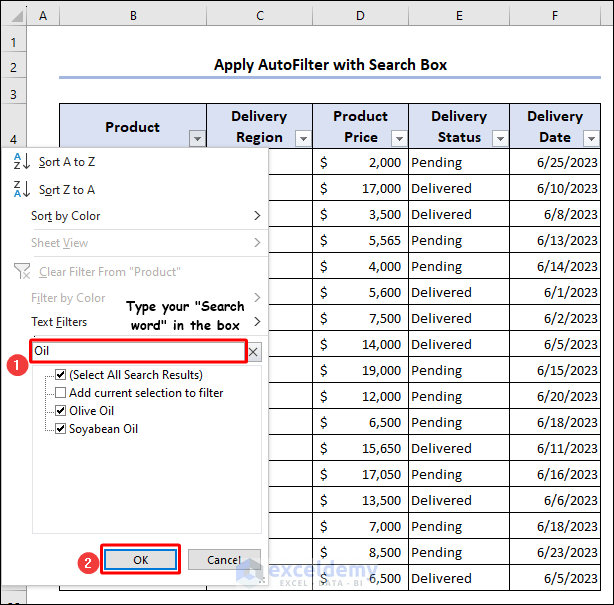
Task: Open Delivery Region filter dropdown
Action: coord(302,139)
